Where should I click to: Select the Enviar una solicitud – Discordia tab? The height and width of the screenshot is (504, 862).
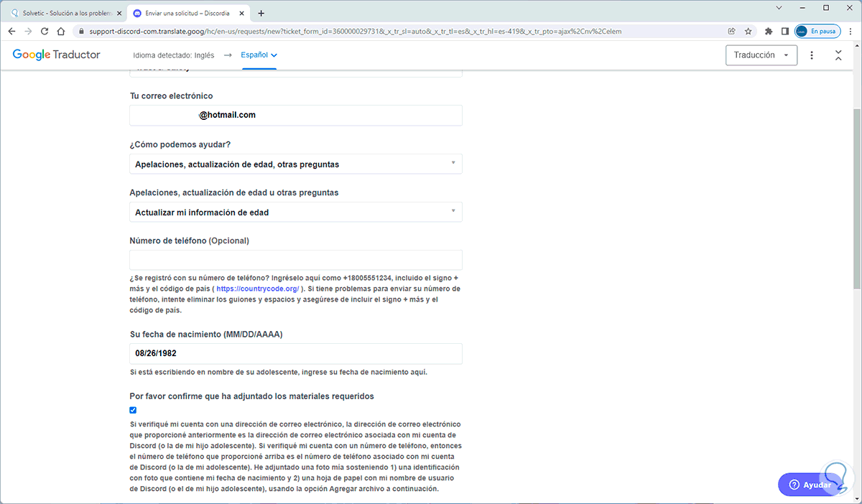(x=188, y=13)
